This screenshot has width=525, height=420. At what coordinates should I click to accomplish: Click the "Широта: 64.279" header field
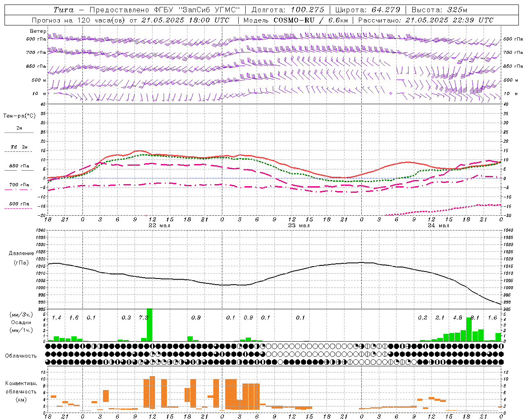click(367, 10)
